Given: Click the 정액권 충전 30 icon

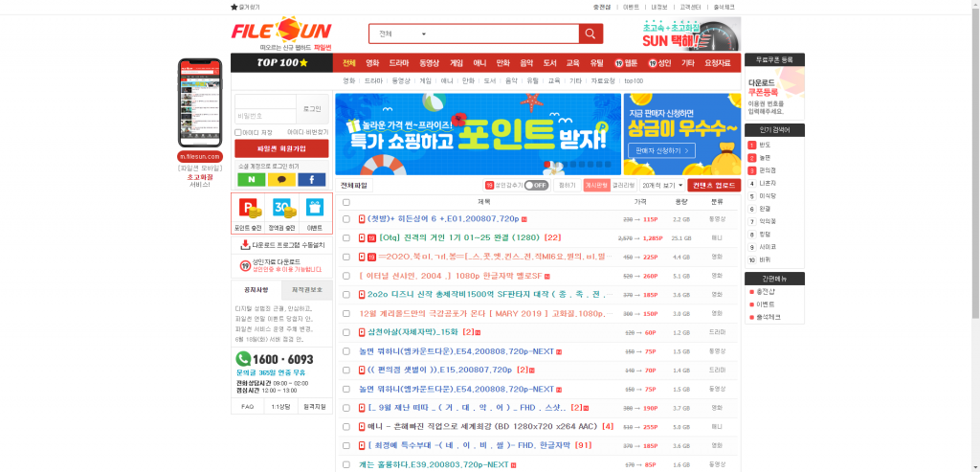Looking at the screenshot, I should click(282, 208).
